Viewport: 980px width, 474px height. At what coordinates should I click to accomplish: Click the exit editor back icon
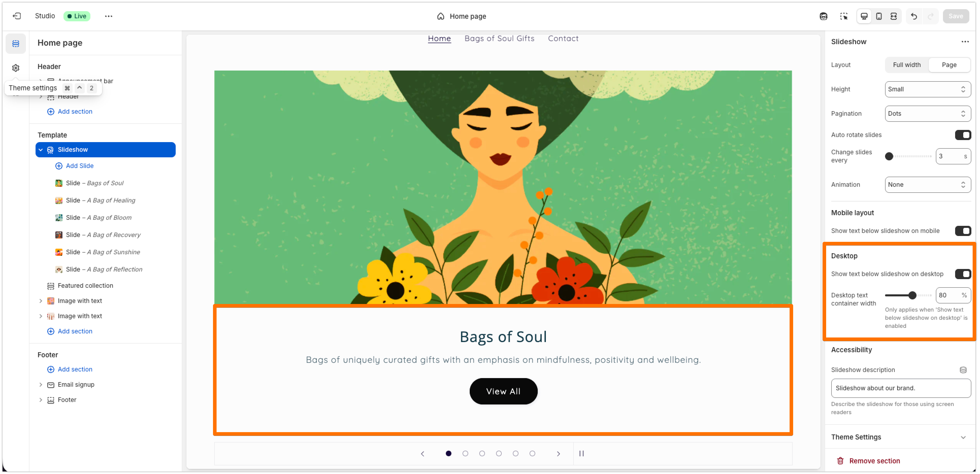[x=17, y=16]
